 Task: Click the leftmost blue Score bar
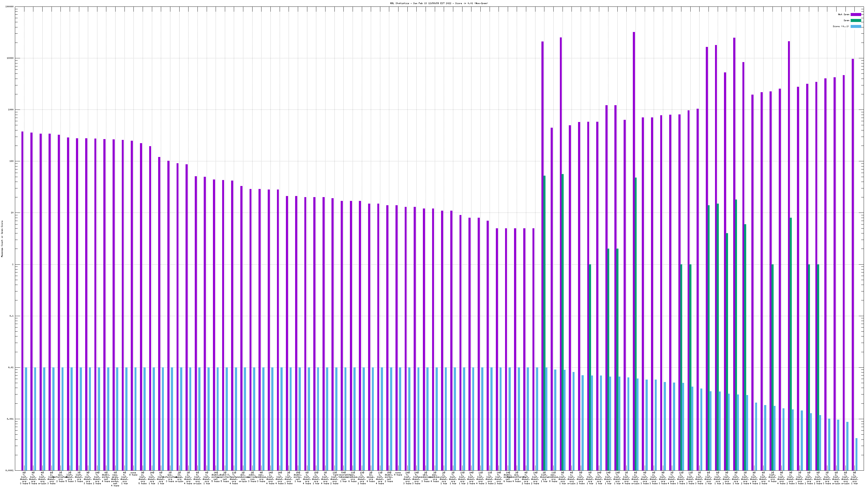tap(26, 418)
